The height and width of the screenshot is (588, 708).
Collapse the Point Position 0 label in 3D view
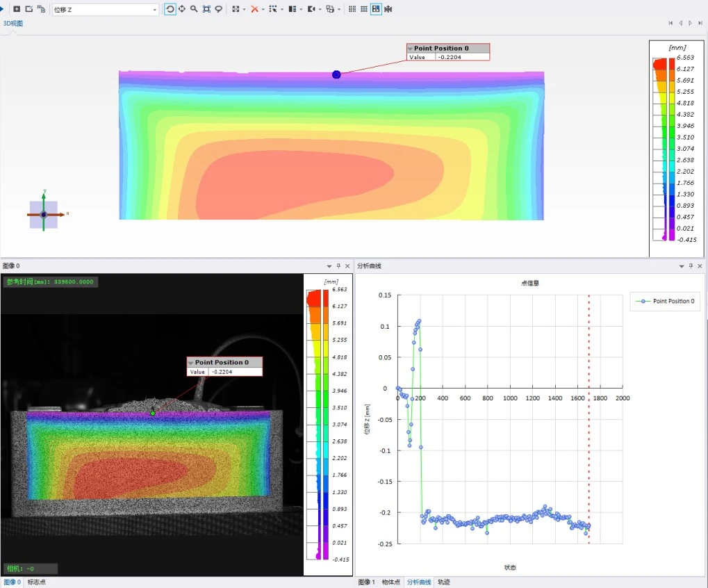tap(411, 49)
